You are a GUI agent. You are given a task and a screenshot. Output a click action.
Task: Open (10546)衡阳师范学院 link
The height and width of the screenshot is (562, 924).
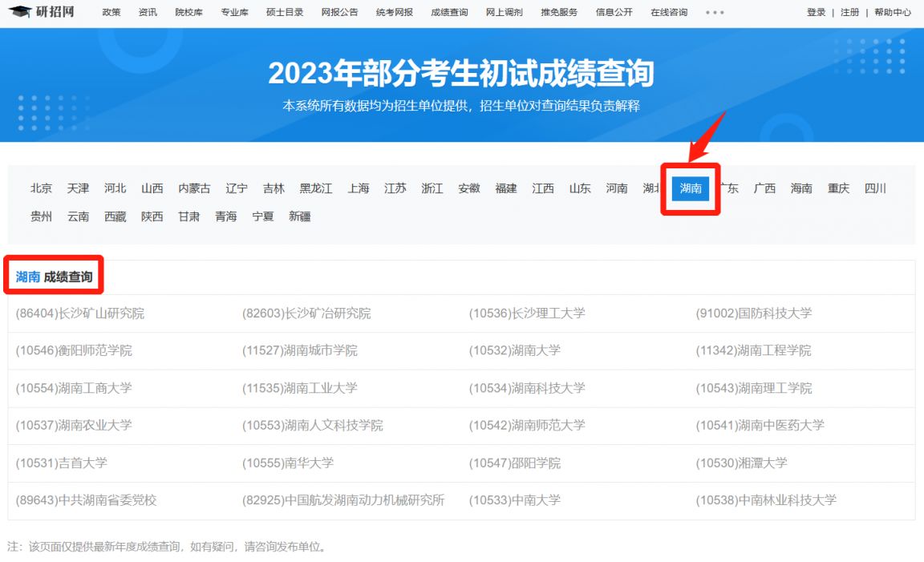pyautogui.click(x=74, y=350)
